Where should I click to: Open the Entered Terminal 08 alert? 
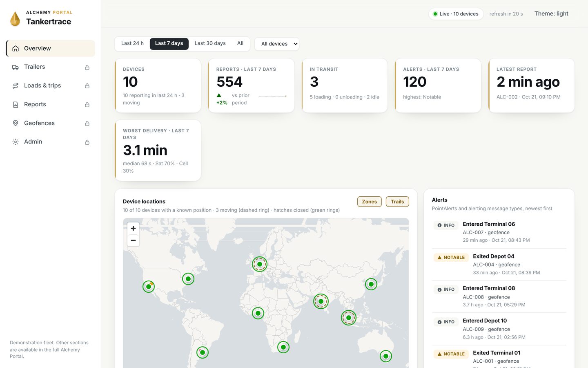click(x=499, y=296)
